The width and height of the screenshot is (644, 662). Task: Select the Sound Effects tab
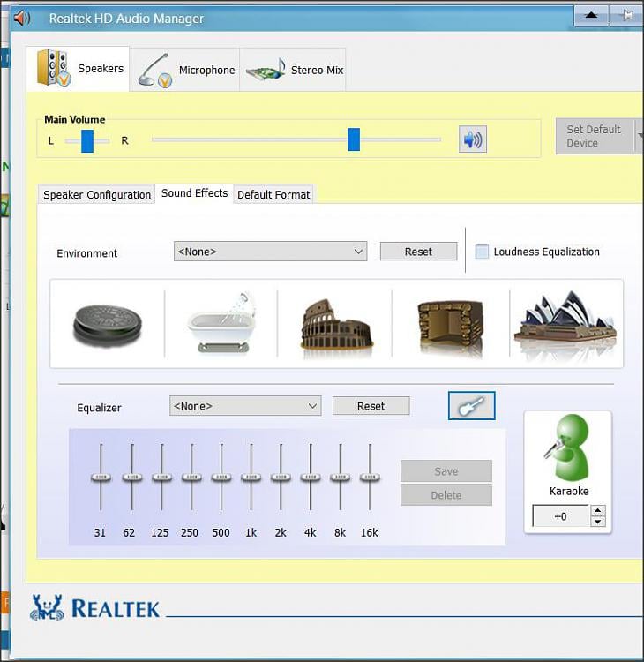click(195, 193)
